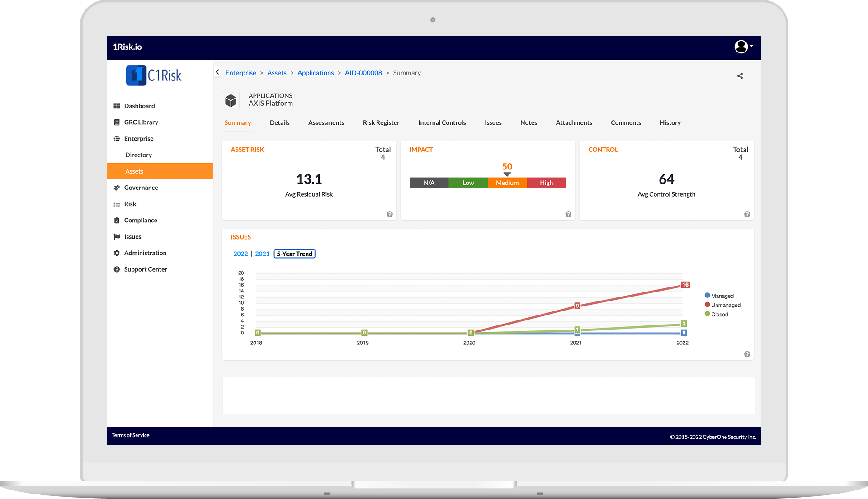Click the GRC Library book icon
The height and width of the screenshot is (499, 868).
click(117, 122)
